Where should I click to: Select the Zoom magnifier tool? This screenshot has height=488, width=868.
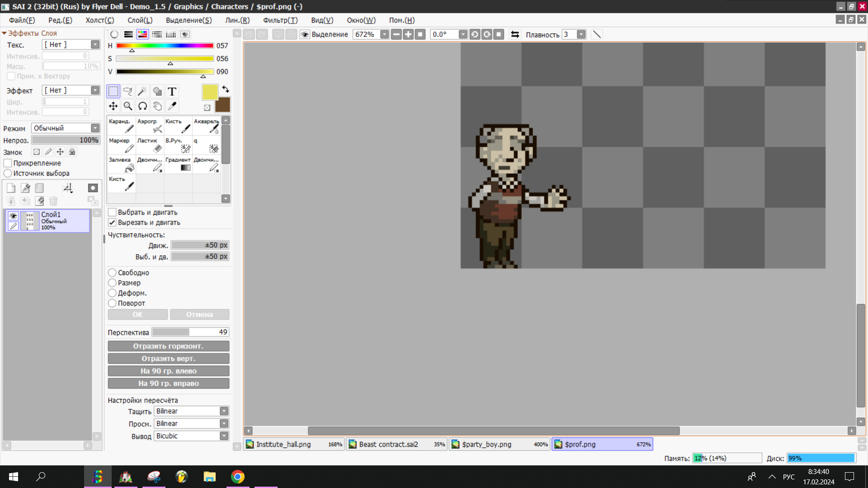click(128, 106)
